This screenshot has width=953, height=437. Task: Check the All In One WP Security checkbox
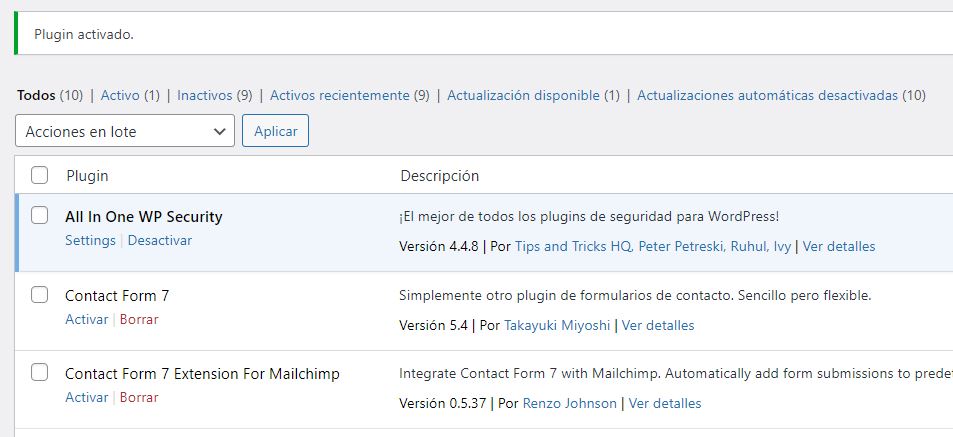[40, 215]
